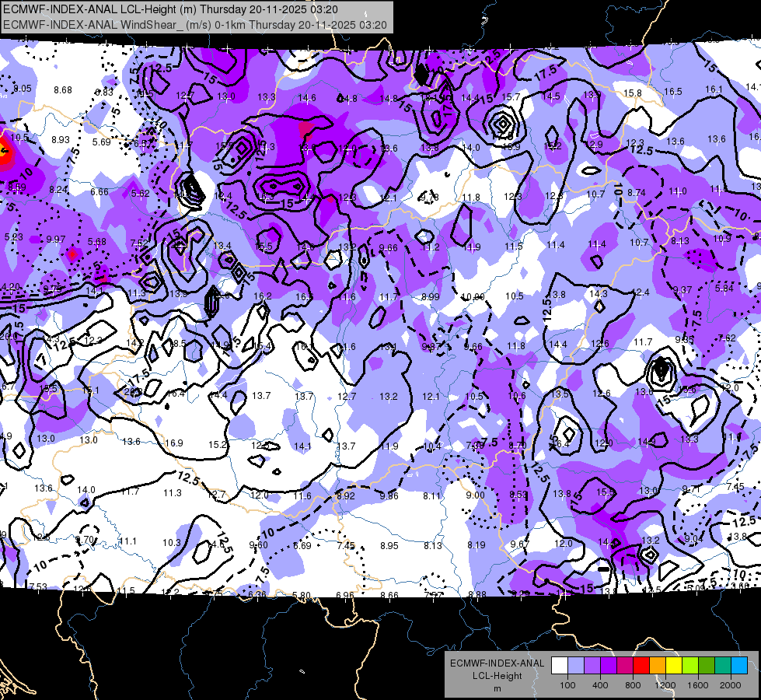Viewport: 761px width, 700px height.
Task: Click the wind shear value 8.68
Action: [x=63, y=90]
